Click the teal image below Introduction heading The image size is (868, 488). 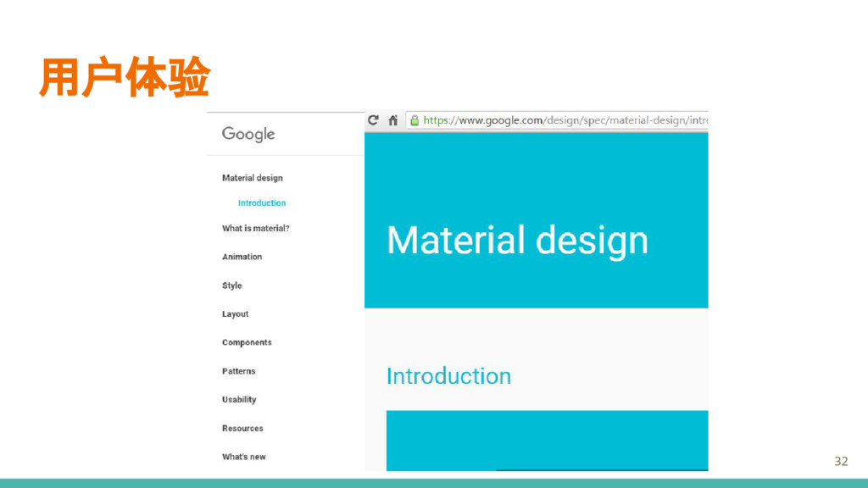tap(547, 441)
